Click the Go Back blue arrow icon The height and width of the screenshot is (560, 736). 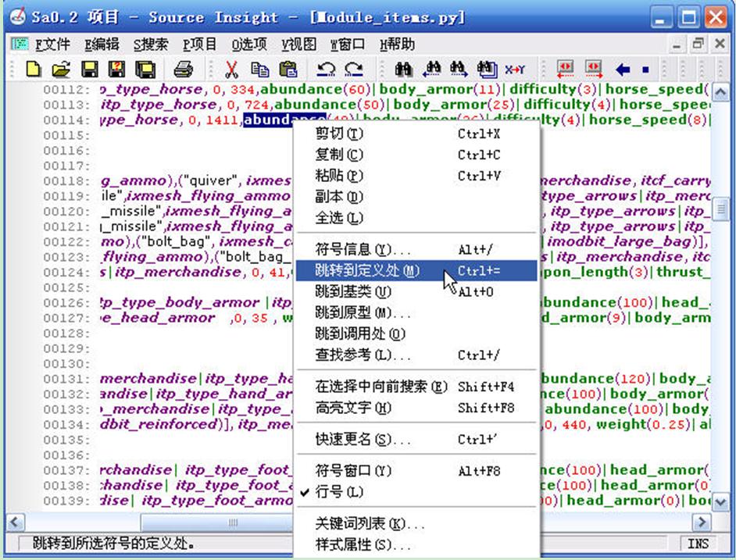[x=623, y=69]
